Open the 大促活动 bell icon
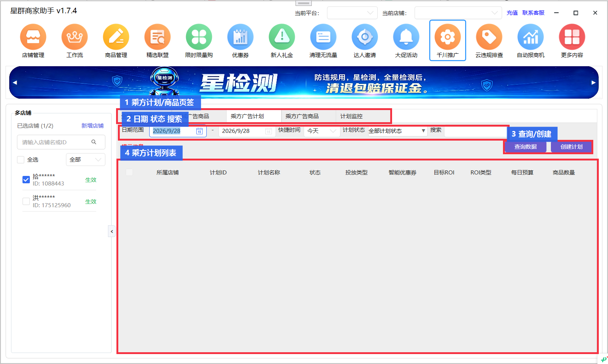Screen dimensions: 608x364 [x=406, y=37]
